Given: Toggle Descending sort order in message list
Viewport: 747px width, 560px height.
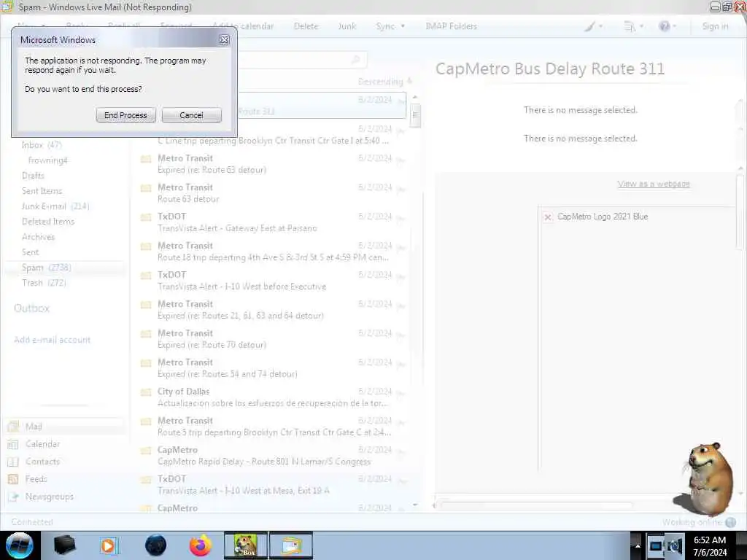Looking at the screenshot, I should [x=384, y=82].
